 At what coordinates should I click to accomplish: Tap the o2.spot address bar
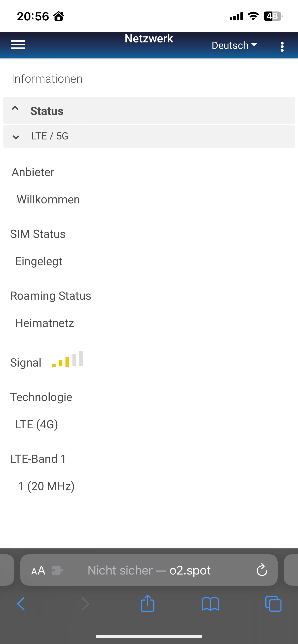149,570
